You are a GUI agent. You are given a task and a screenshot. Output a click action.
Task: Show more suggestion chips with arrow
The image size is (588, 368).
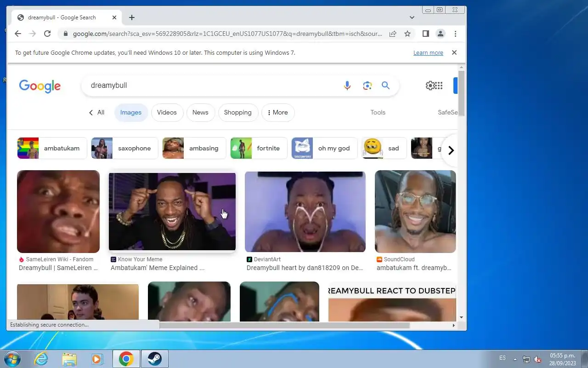[x=451, y=150]
